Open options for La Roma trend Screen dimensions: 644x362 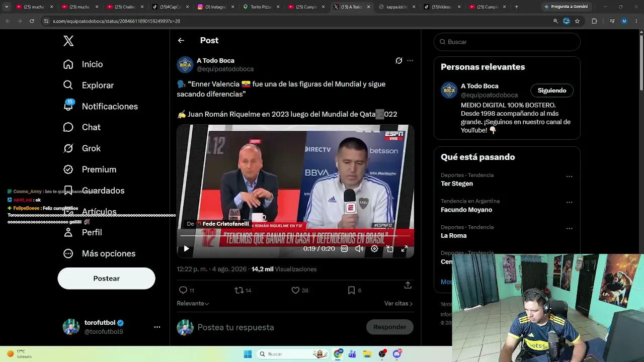click(570, 228)
